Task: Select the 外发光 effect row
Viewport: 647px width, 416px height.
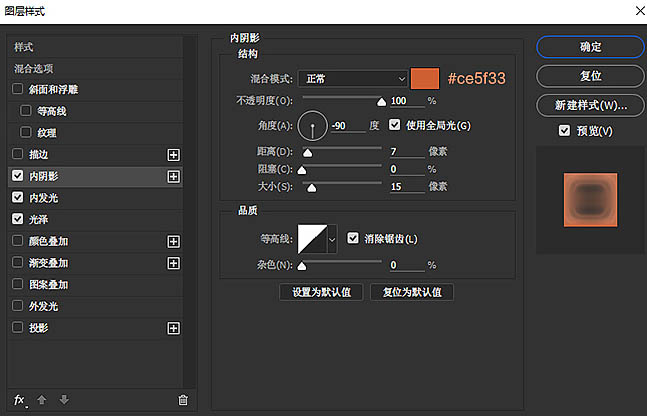Action: [95, 306]
